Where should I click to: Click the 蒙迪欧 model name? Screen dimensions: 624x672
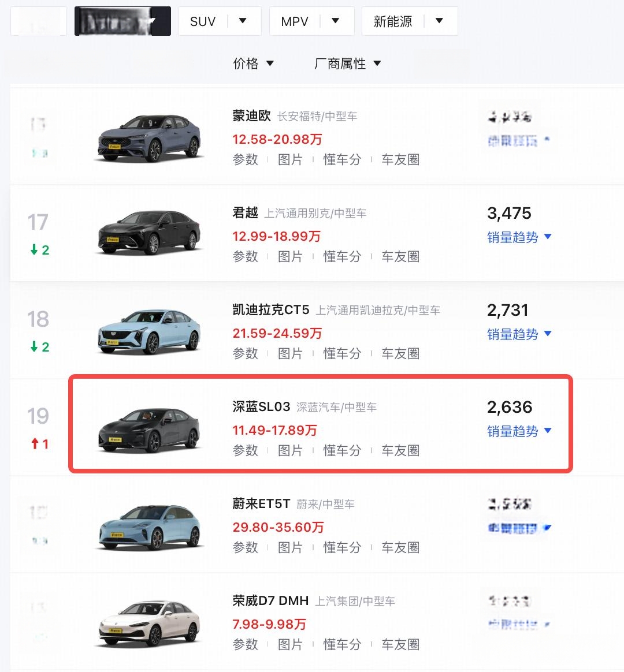pyautogui.click(x=252, y=115)
